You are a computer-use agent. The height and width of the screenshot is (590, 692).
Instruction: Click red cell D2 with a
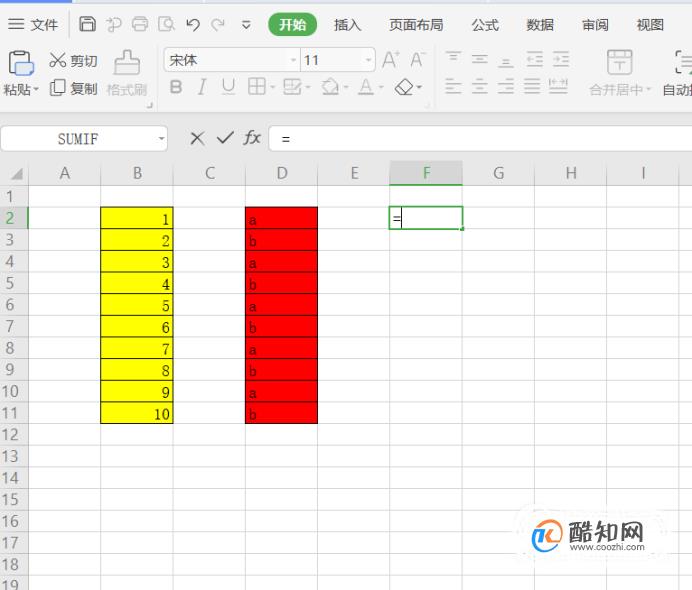(282, 218)
